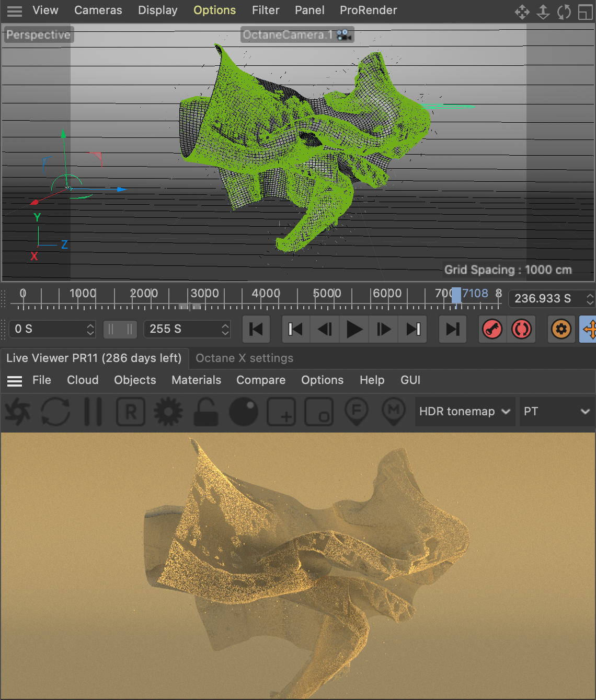Pause the Live Viewer render
Screen dimensions: 596x700
pos(93,412)
